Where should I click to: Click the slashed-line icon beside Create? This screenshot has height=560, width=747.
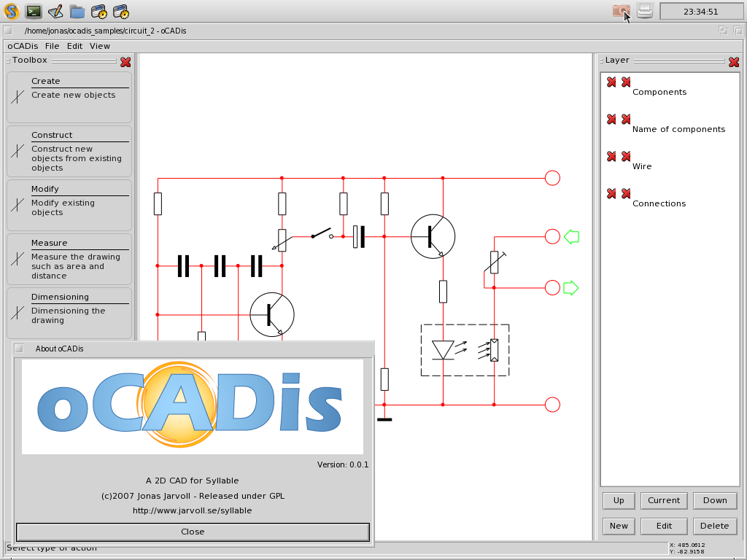(18, 97)
